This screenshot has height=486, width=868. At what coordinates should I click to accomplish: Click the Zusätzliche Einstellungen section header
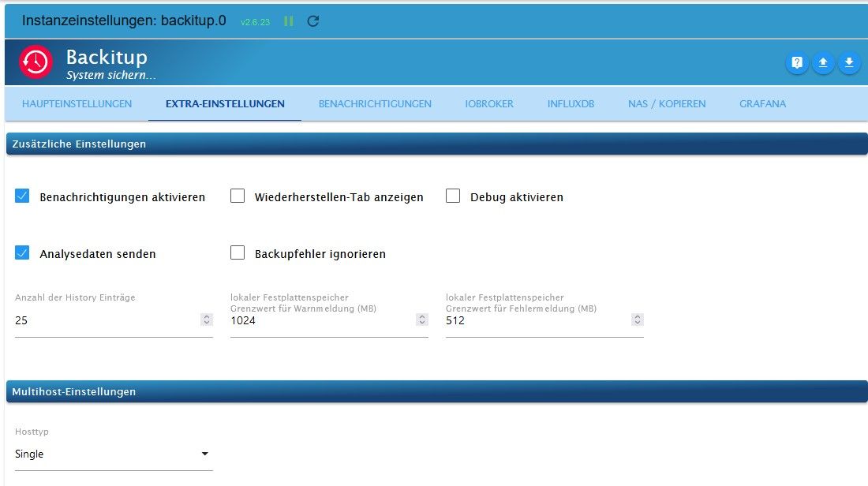click(437, 144)
